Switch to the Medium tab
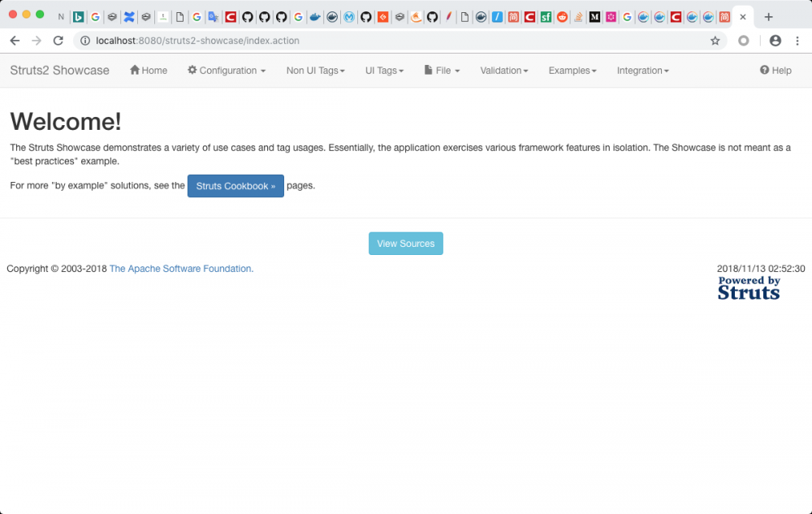This screenshot has height=514, width=812. click(x=594, y=17)
